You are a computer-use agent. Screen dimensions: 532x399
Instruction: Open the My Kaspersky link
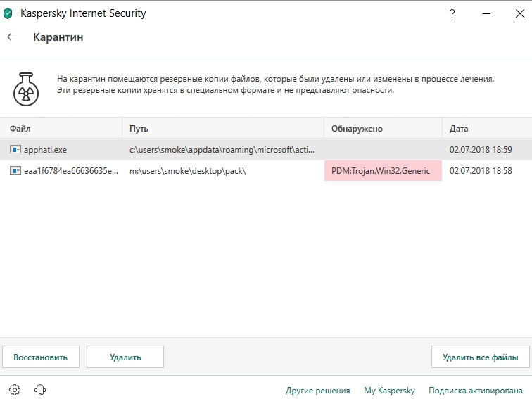tap(389, 391)
